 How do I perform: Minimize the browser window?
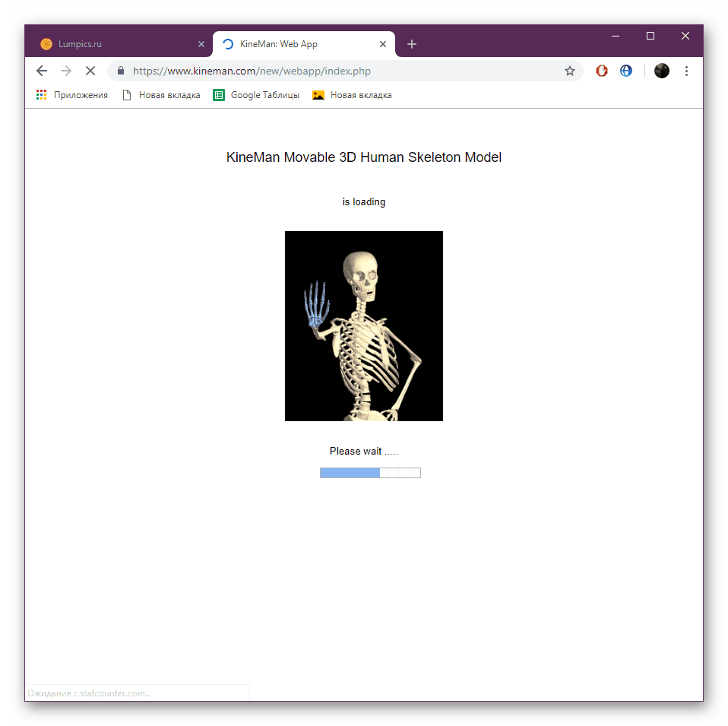tap(616, 36)
